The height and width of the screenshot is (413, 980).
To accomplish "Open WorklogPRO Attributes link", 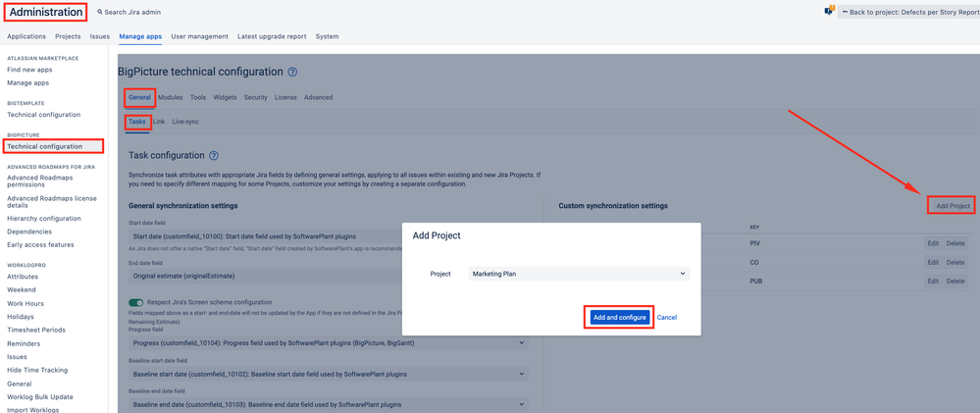I will tap(23, 277).
